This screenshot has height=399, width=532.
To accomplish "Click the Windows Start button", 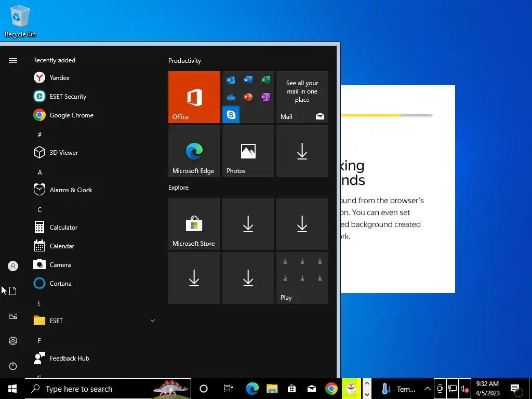I will [x=12, y=389].
